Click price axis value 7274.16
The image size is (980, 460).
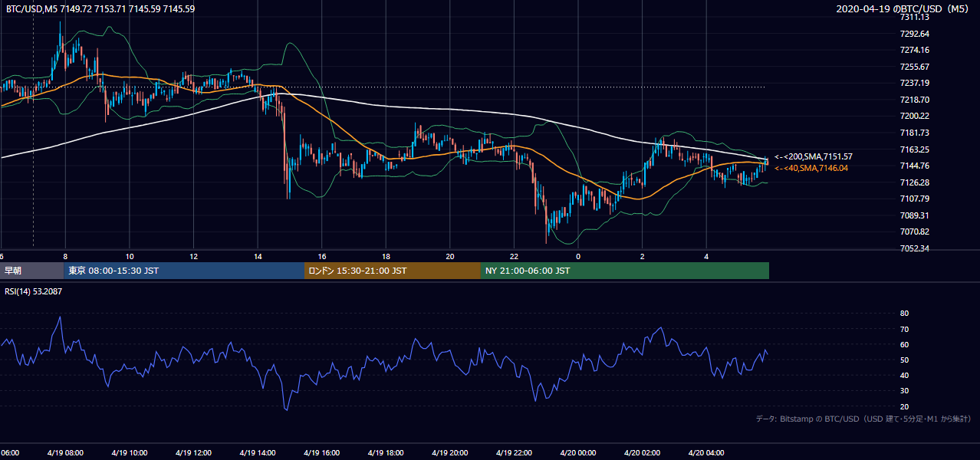(x=914, y=50)
